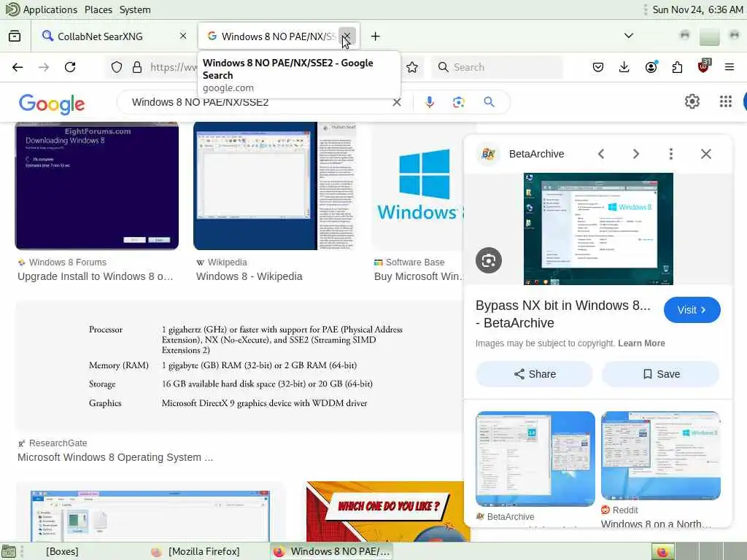Click the site padlock security icon

(x=137, y=67)
